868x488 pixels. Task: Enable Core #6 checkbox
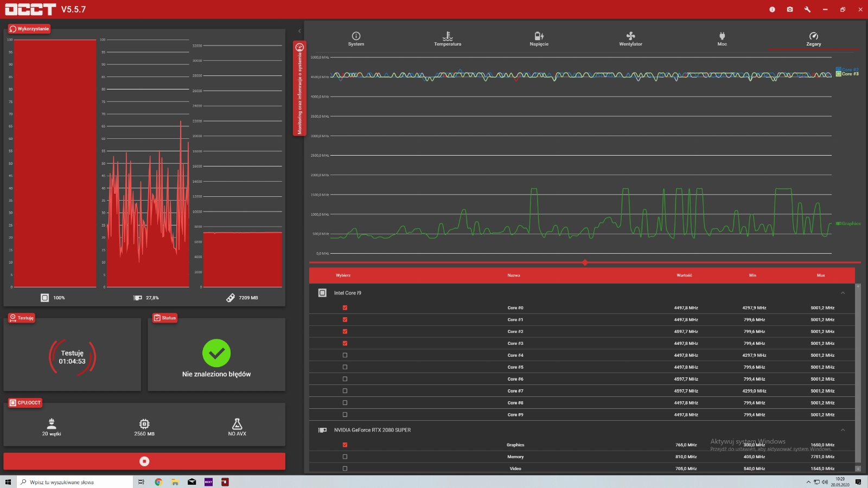coord(345,379)
